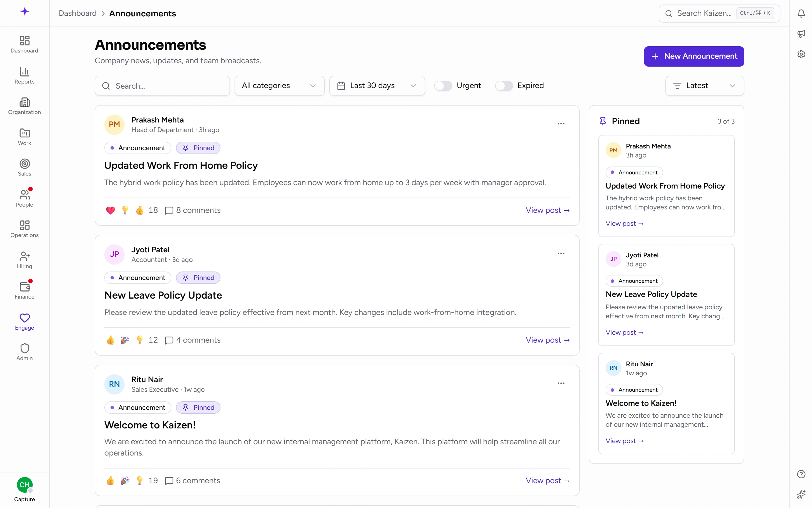
Task: Click Dashboard breadcrumb link
Action: coord(78,14)
